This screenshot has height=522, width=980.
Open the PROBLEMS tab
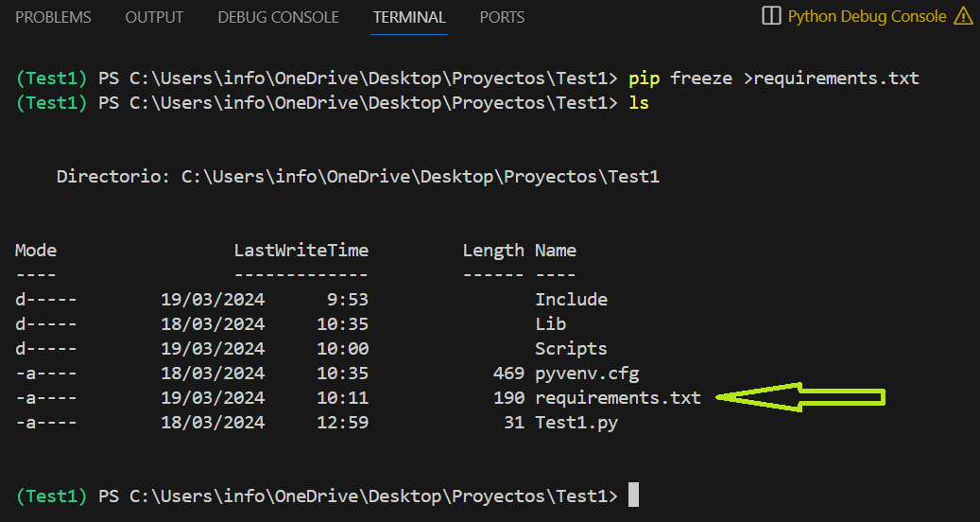click(x=53, y=17)
